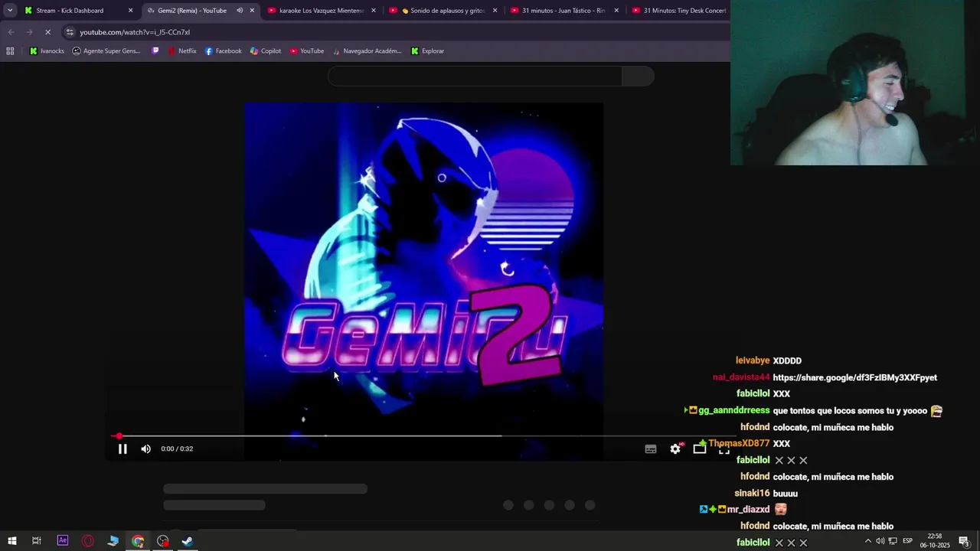Open the apps grid in the bookmarks bar
The height and width of the screenshot is (551, 980).
(x=10, y=51)
